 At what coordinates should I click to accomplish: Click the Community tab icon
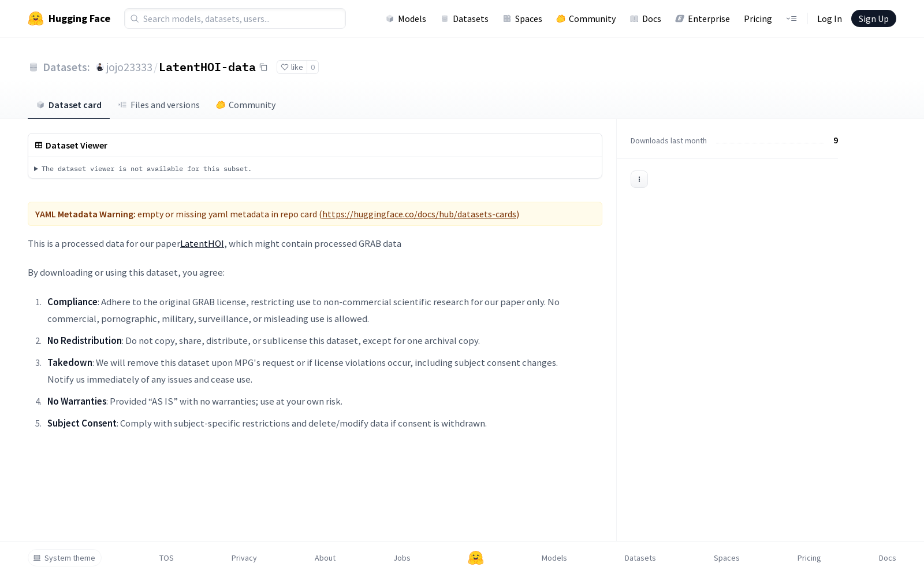(x=221, y=105)
